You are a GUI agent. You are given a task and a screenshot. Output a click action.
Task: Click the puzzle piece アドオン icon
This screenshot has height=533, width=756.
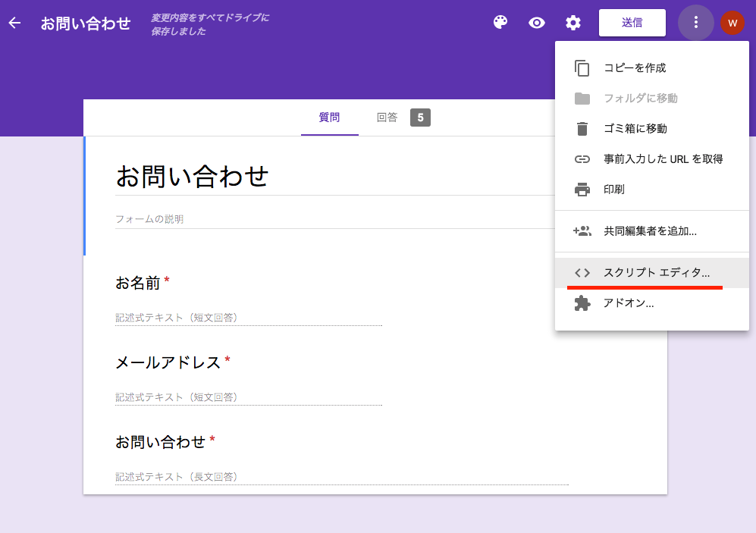coord(582,303)
